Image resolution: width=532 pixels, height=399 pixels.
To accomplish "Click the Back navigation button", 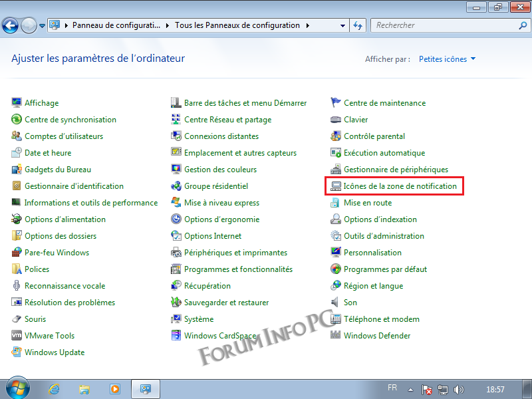I will click(x=10, y=25).
